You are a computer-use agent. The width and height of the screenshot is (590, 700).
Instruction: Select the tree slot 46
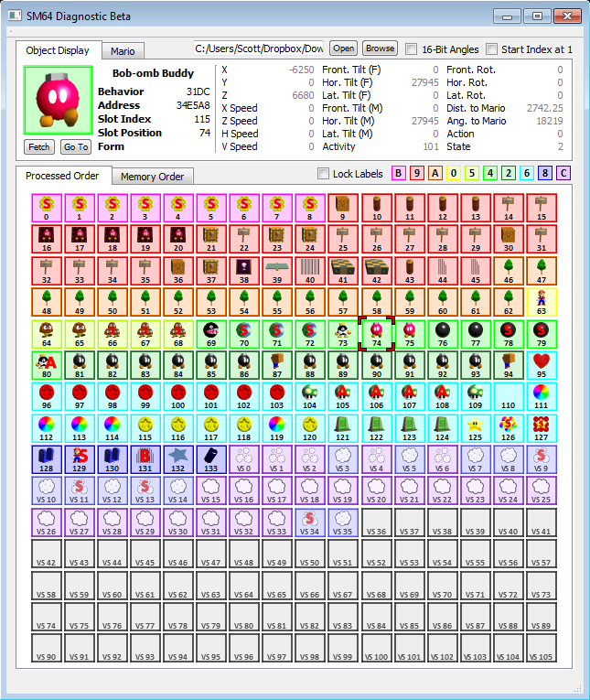[x=509, y=271]
